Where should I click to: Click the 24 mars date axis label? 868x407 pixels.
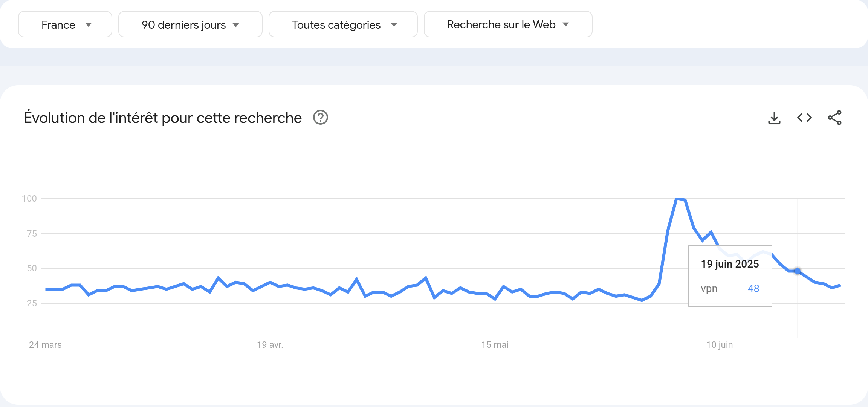[45, 345]
